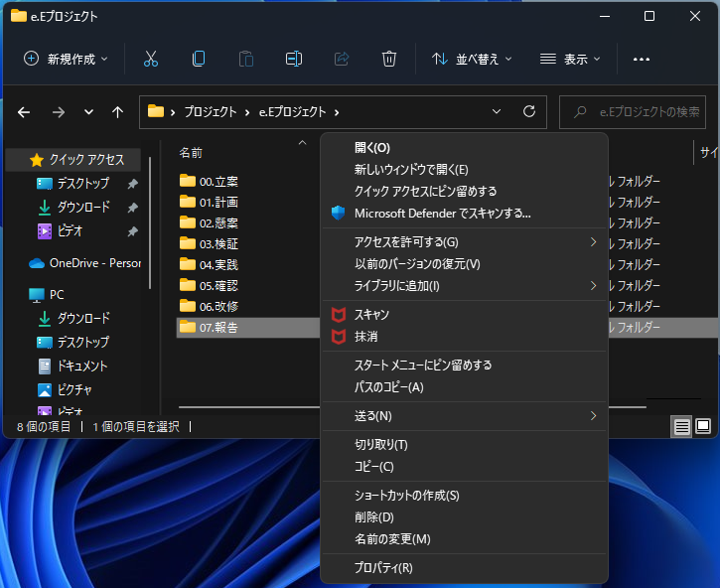Click the Up arrow navigation button
The width and height of the screenshot is (720, 588).
coord(117,112)
